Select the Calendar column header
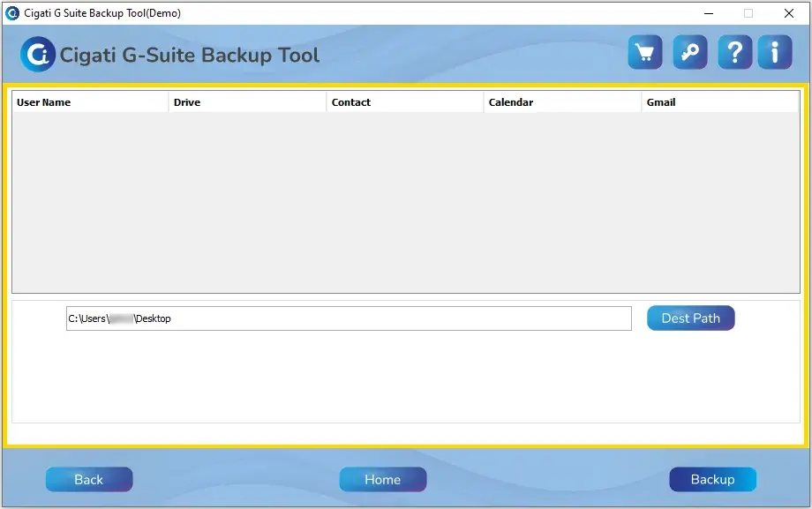The image size is (812, 509). (x=562, y=102)
